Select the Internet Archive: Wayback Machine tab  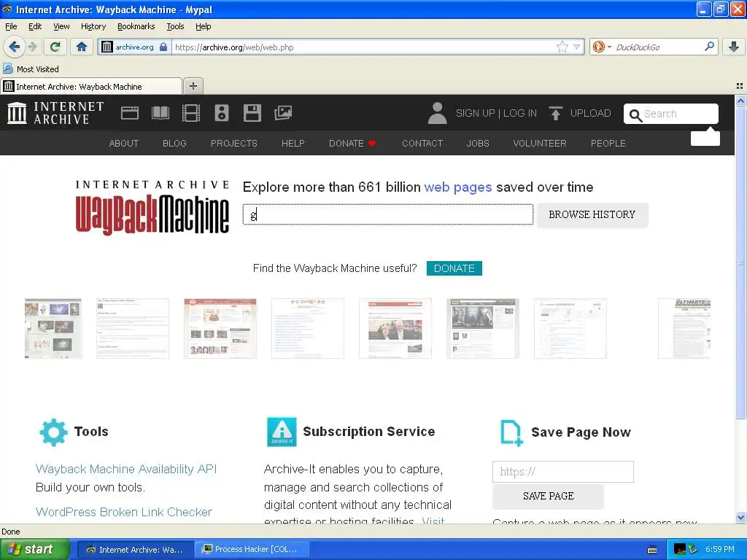point(91,86)
